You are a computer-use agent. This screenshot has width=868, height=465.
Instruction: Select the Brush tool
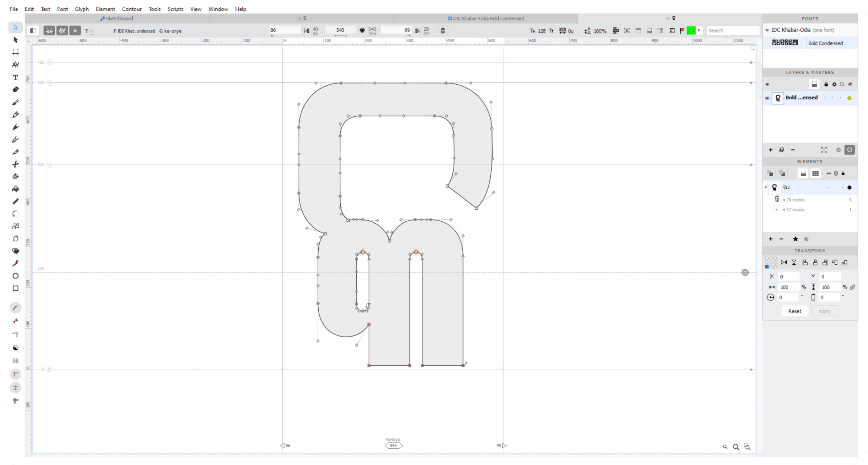coord(15,102)
